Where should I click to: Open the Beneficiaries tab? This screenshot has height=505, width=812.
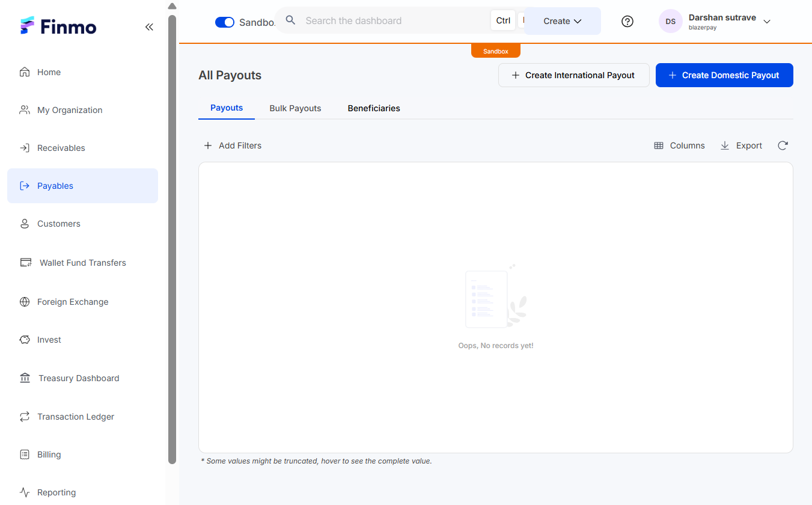point(374,109)
